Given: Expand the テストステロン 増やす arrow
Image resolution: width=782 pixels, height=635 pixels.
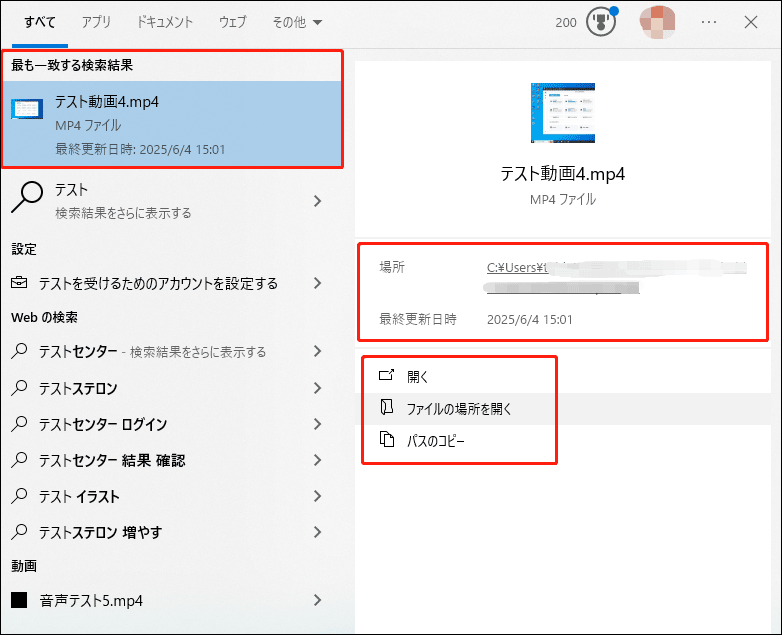Looking at the screenshot, I should [317, 532].
